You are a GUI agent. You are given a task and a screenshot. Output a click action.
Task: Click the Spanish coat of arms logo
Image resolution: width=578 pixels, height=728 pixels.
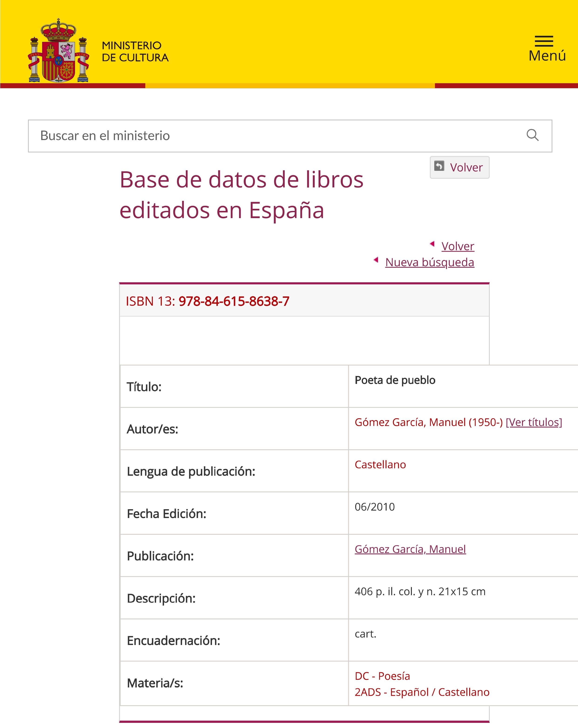(x=59, y=51)
